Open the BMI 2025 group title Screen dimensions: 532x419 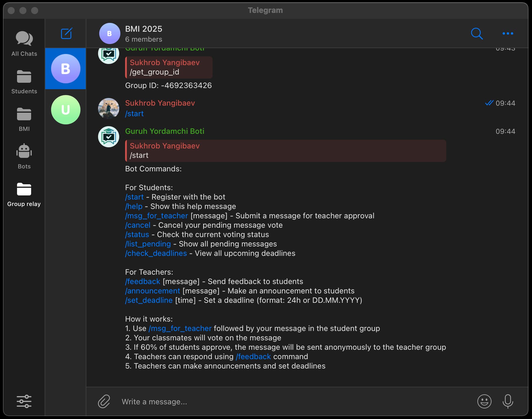coord(144,29)
